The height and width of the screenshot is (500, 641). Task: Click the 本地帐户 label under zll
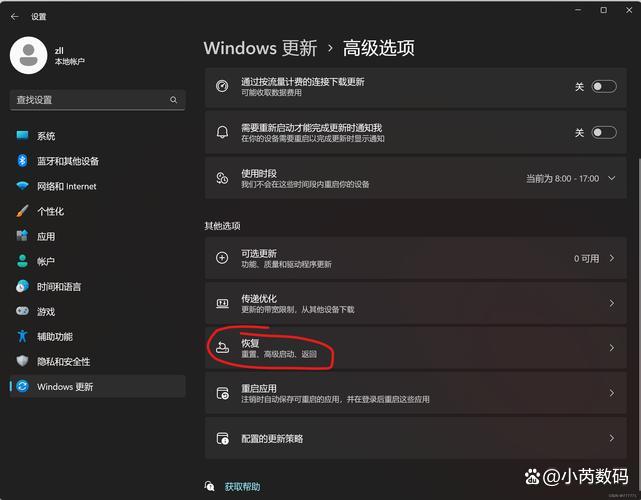70,61
